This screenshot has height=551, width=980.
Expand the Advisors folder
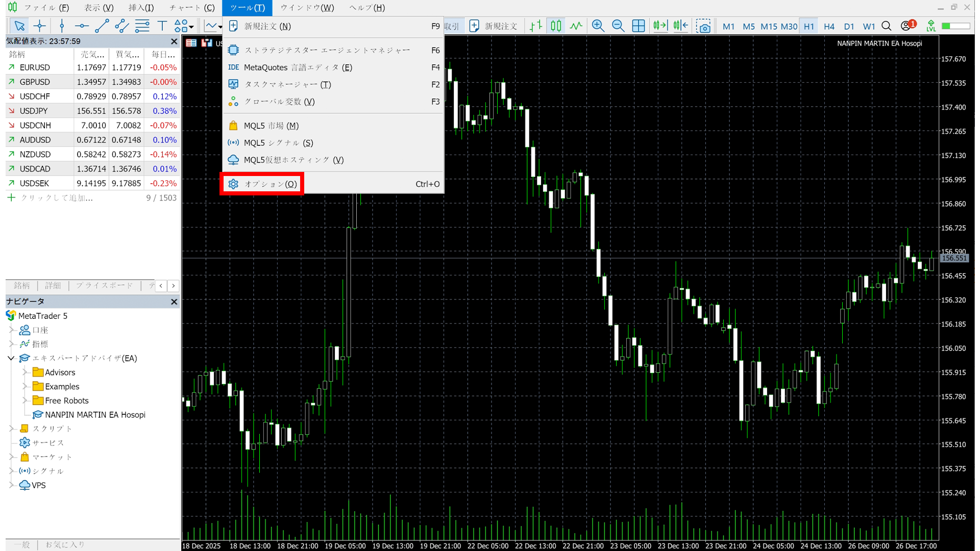[24, 372]
